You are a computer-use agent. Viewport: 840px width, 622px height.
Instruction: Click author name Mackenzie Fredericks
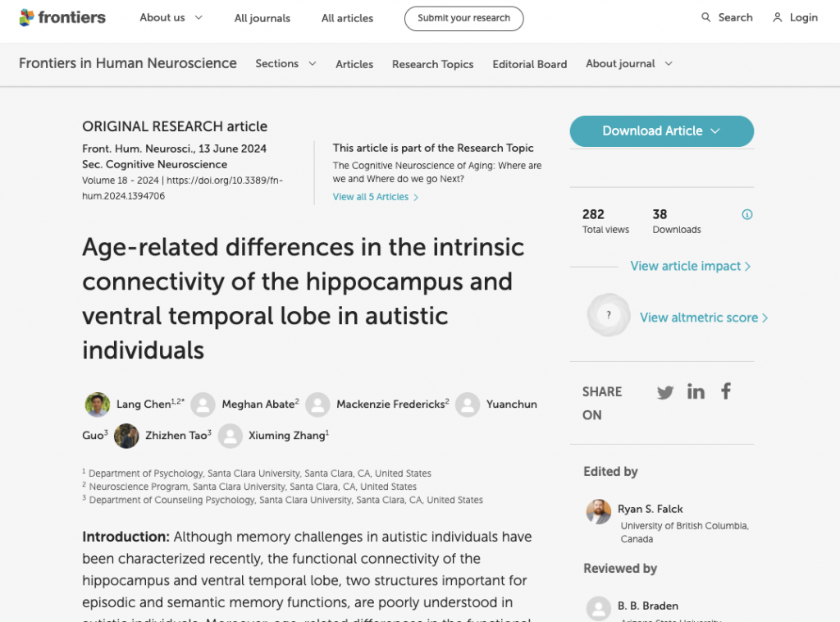(x=390, y=404)
